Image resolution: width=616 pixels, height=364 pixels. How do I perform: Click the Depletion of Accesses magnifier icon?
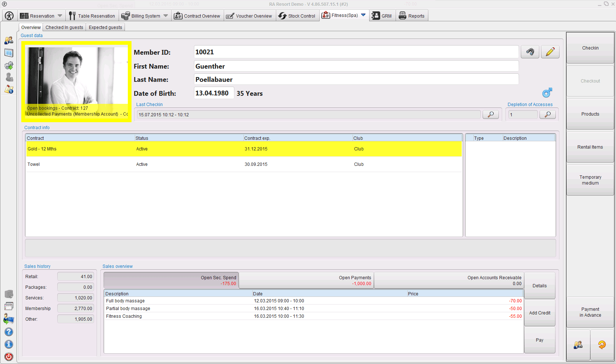coord(547,114)
